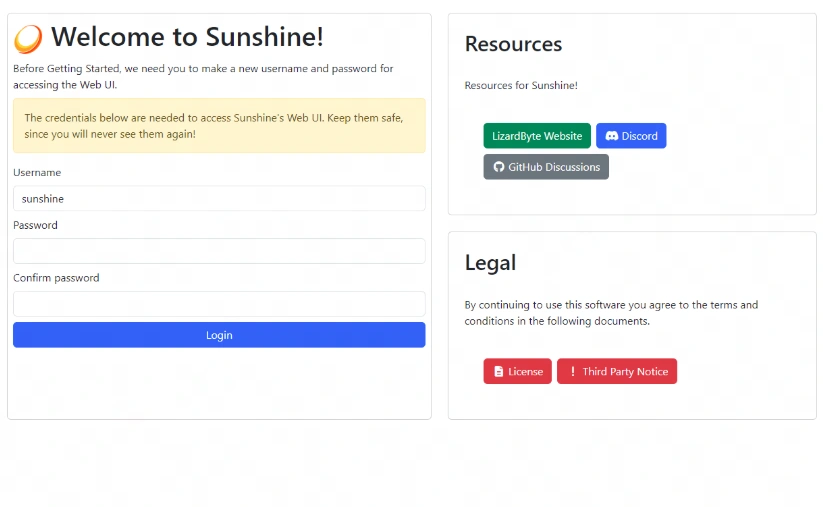The height and width of the screenshot is (507, 823).
Task: Click the 'Welcome to Sunshine!' heading
Action: pyautogui.click(x=187, y=37)
